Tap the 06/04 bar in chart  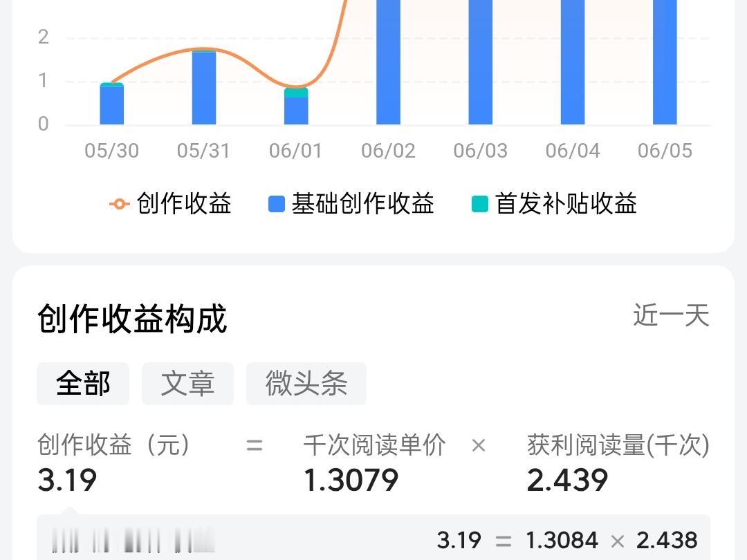click(573, 62)
